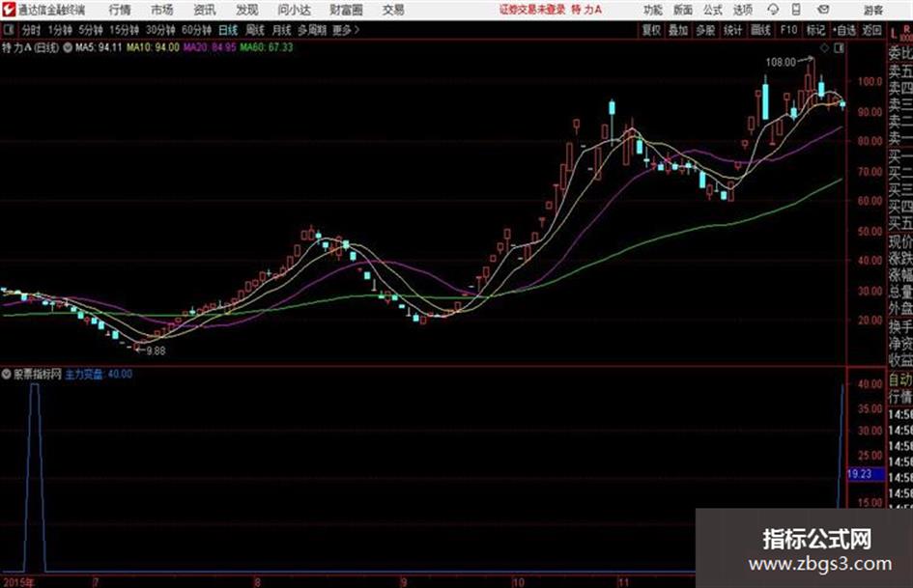Click the 多股 toolbar button

(705, 30)
